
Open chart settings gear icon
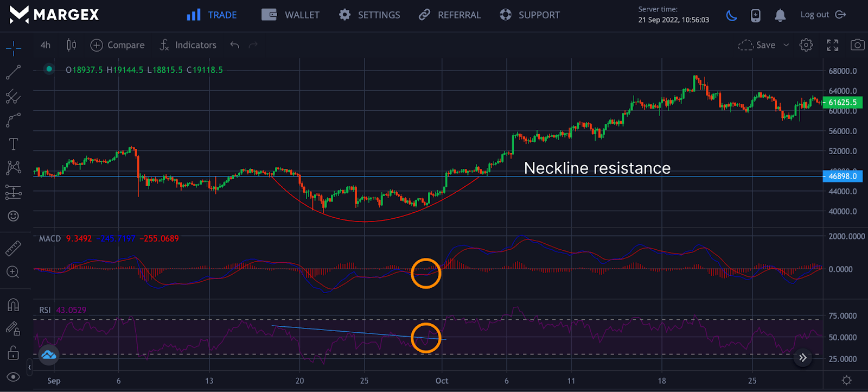pyautogui.click(x=806, y=45)
